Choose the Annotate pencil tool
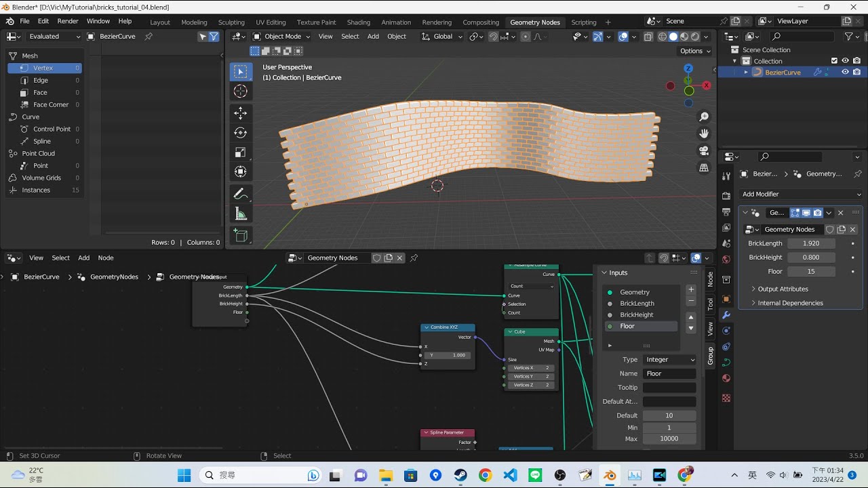868x488 pixels. (240, 195)
